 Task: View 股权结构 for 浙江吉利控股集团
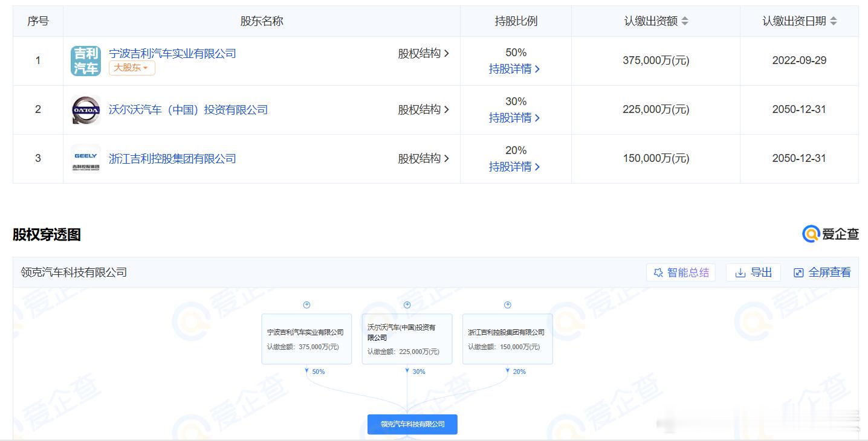click(423, 159)
